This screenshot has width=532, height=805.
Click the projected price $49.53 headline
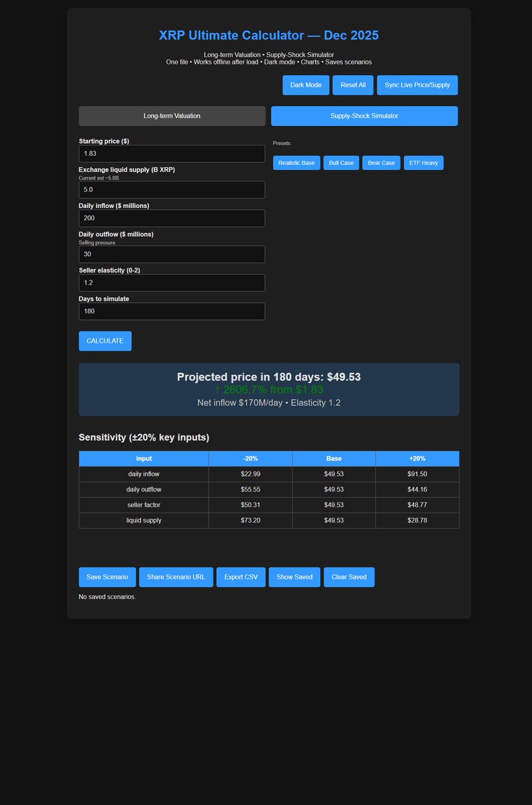(269, 377)
